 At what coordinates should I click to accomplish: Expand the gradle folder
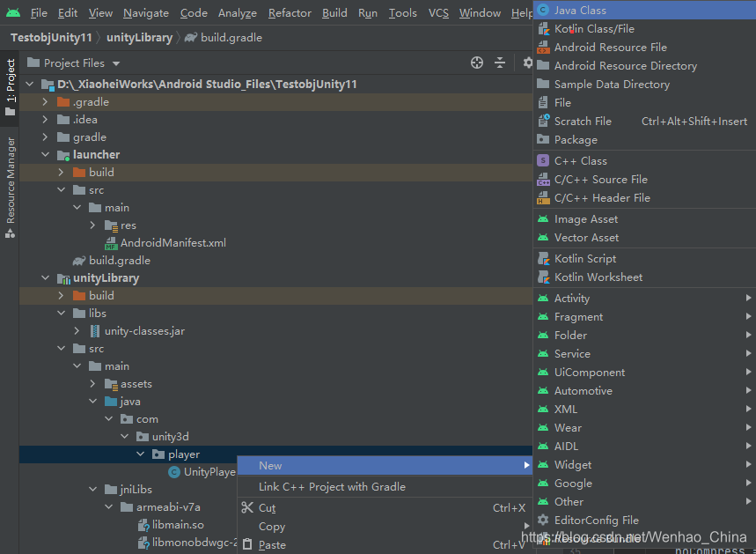[x=45, y=137]
